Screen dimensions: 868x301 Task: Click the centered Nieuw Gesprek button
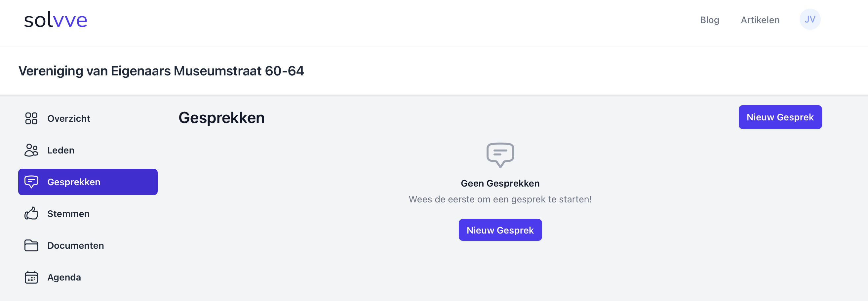click(500, 230)
